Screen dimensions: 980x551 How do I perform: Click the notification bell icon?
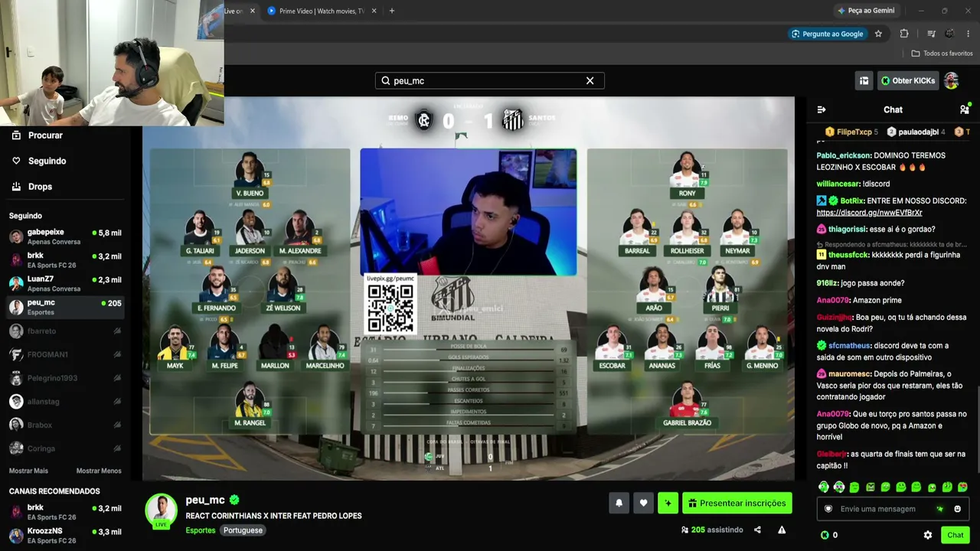coord(619,503)
